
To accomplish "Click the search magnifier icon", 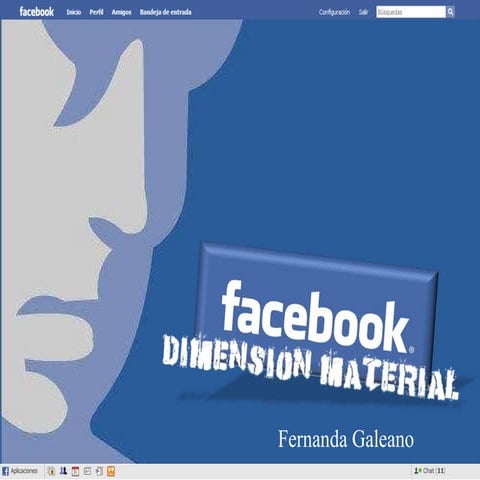I will [450, 12].
